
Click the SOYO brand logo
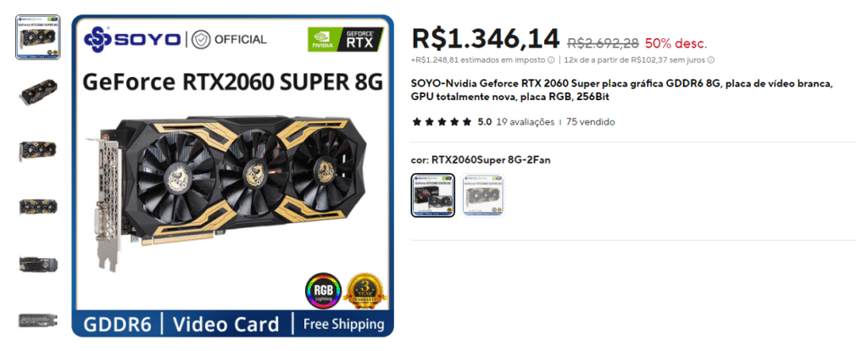[131, 39]
